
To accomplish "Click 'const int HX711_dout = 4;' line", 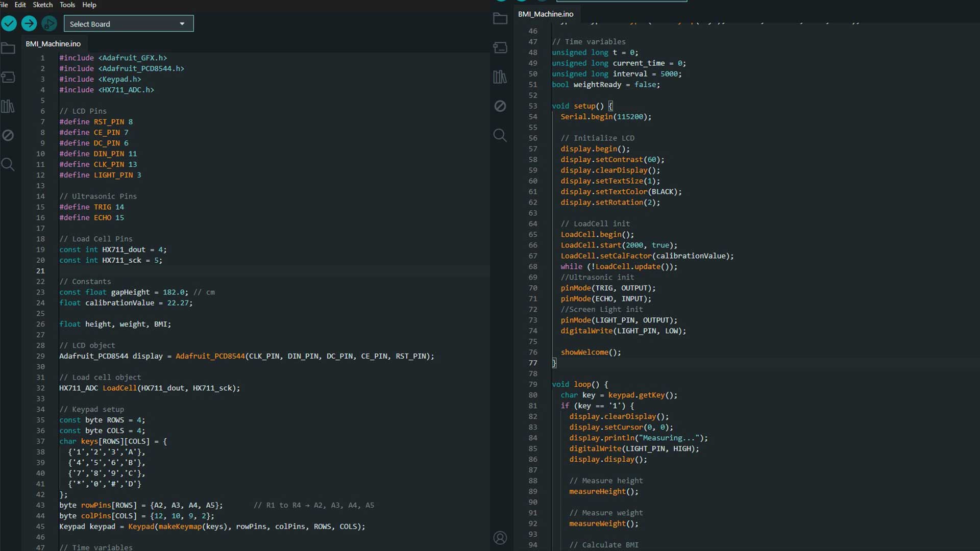I will pos(113,250).
